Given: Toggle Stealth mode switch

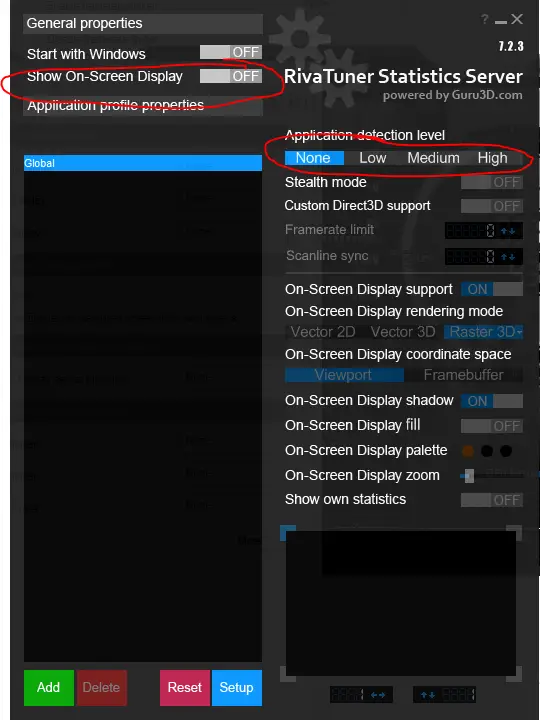Looking at the screenshot, I should (x=492, y=182).
